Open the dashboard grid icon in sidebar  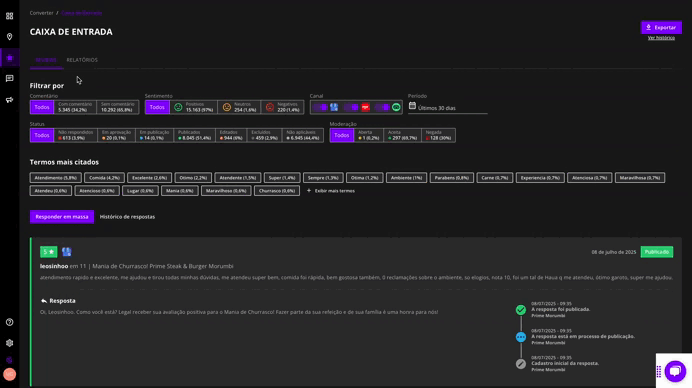[x=9, y=16]
